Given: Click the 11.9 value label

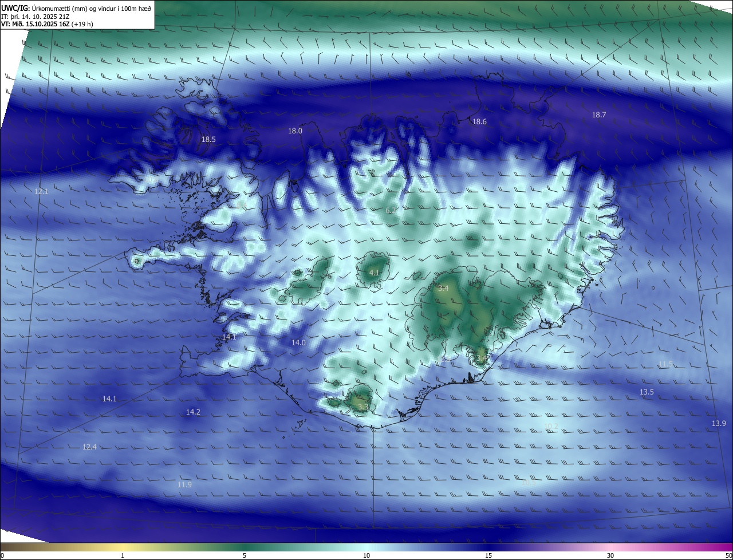Looking at the screenshot, I should [184, 484].
